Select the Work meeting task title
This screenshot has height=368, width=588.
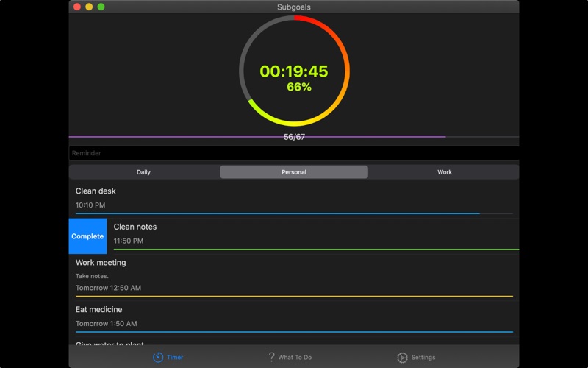(101, 263)
